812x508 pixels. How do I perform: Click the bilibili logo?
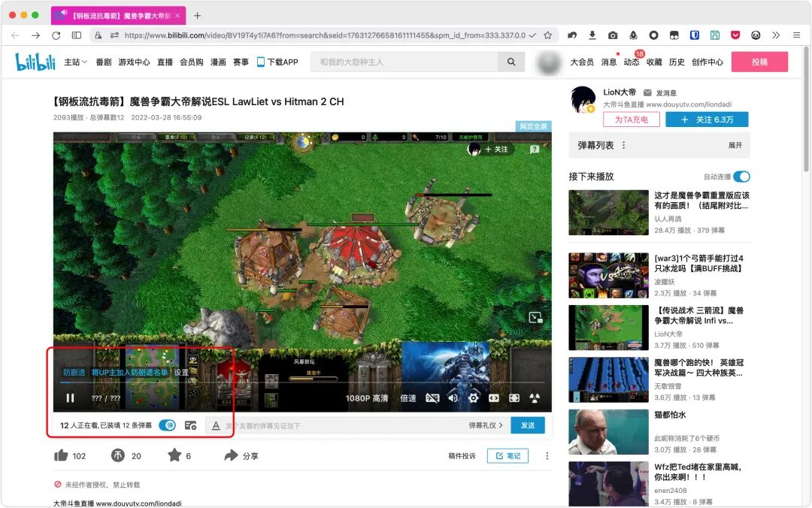35,62
